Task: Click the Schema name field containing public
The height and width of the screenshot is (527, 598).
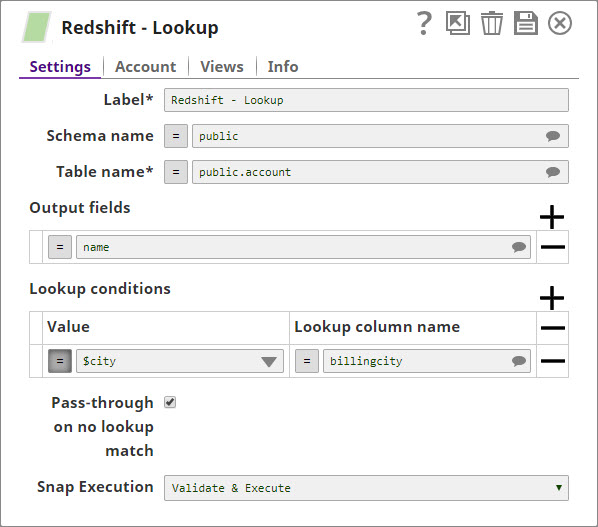Action: (380, 136)
